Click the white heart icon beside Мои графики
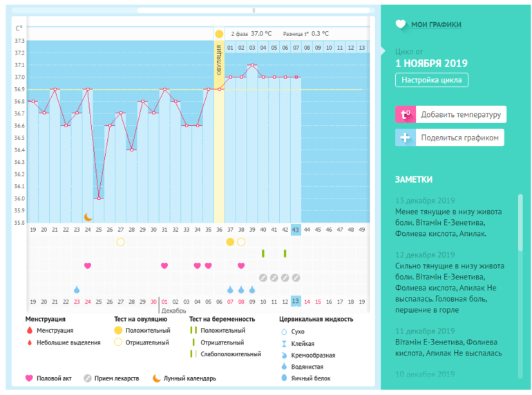532x395 pixels. 401,25
